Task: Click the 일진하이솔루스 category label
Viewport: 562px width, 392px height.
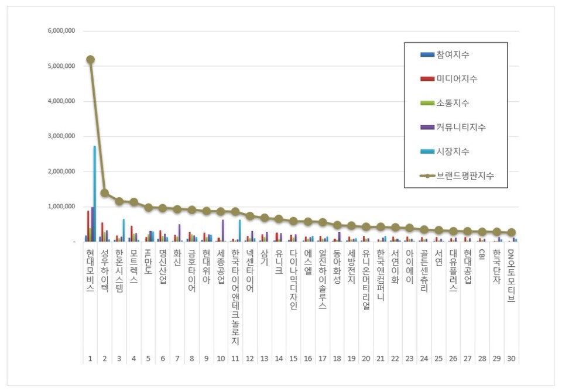Action: pos(322,279)
